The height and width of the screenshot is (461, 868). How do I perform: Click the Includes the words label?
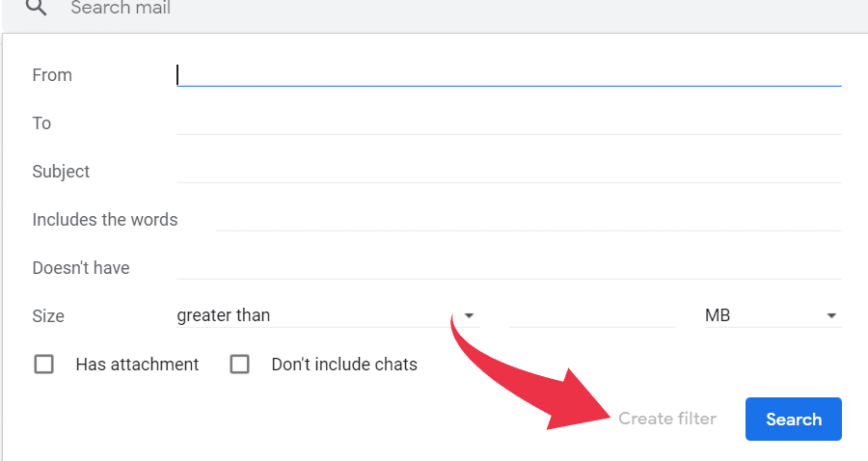coord(104,220)
